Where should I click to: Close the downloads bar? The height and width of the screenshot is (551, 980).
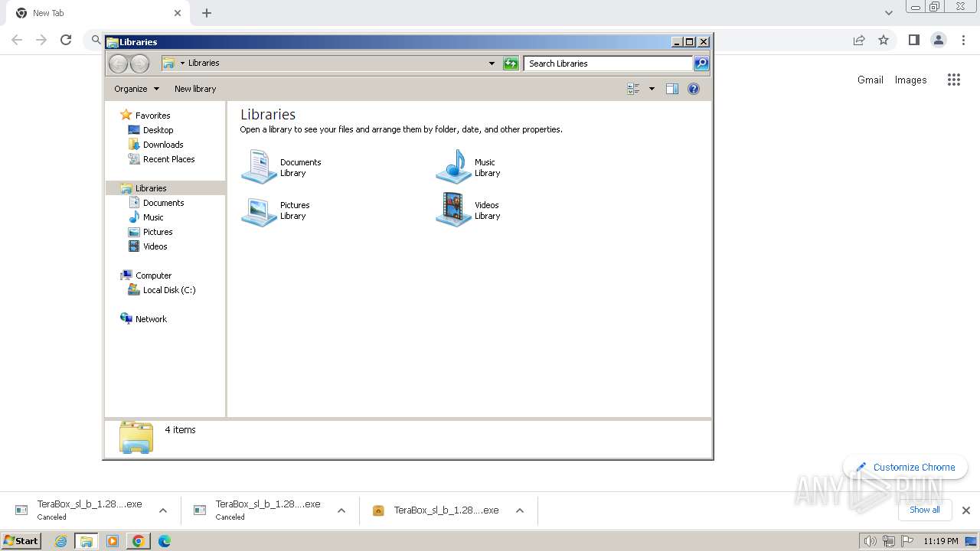point(965,510)
